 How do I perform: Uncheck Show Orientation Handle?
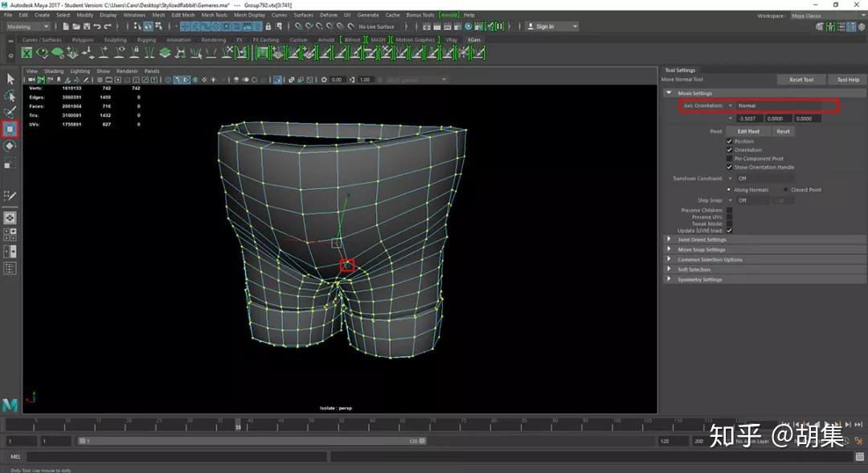click(x=729, y=167)
